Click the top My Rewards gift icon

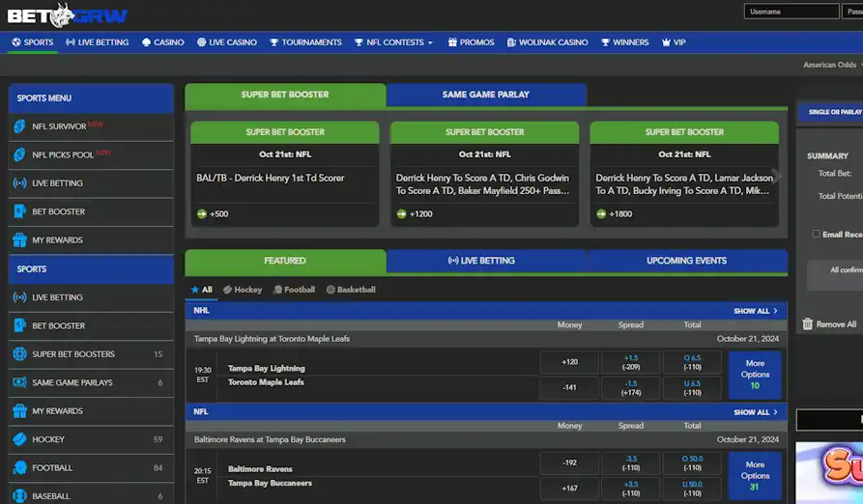pyautogui.click(x=19, y=240)
